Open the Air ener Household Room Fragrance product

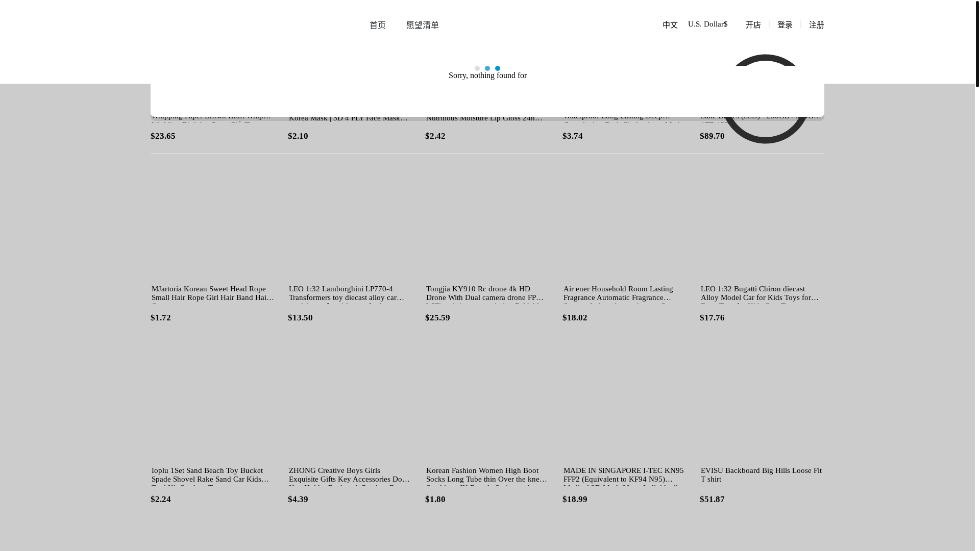pos(625,293)
